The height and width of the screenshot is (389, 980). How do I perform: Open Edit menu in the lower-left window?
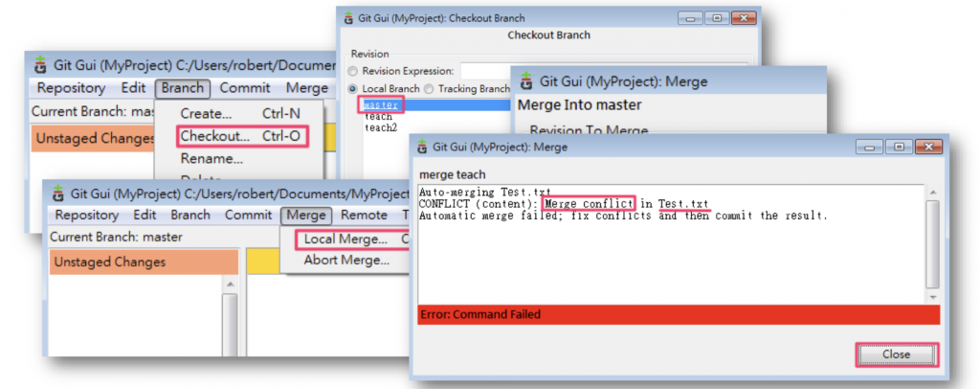click(x=145, y=216)
